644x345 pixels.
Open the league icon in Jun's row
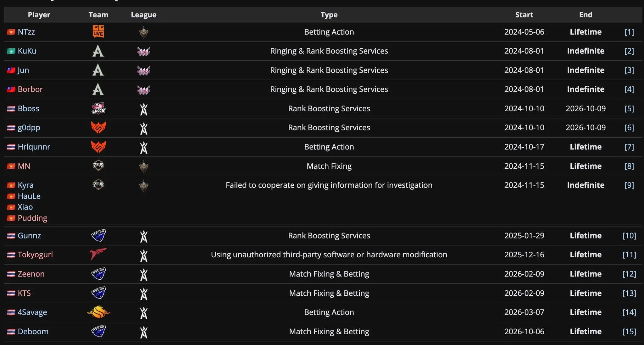144,70
